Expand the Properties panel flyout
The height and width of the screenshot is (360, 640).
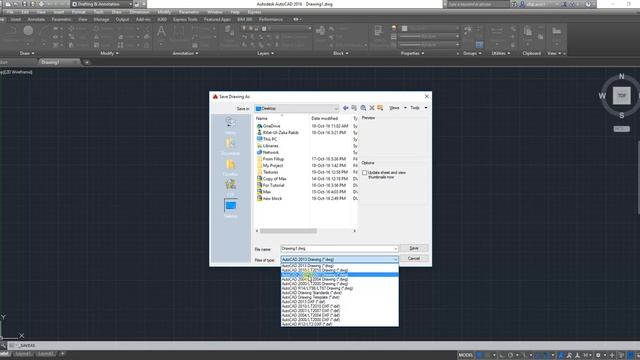412,53
